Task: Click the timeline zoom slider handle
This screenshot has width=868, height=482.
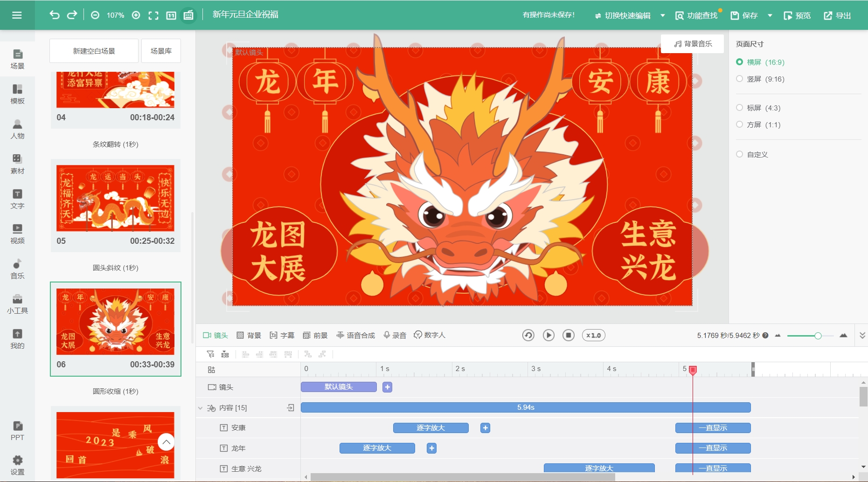Action: point(818,336)
